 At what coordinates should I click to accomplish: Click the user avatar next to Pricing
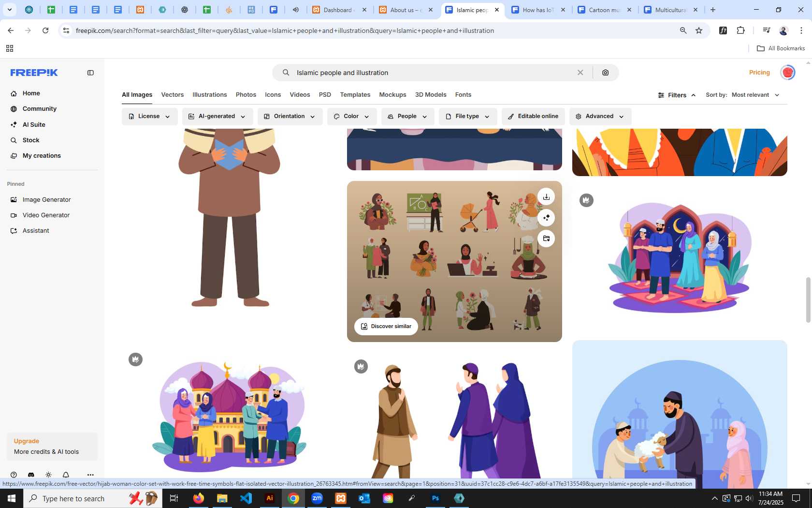tap(788, 73)
